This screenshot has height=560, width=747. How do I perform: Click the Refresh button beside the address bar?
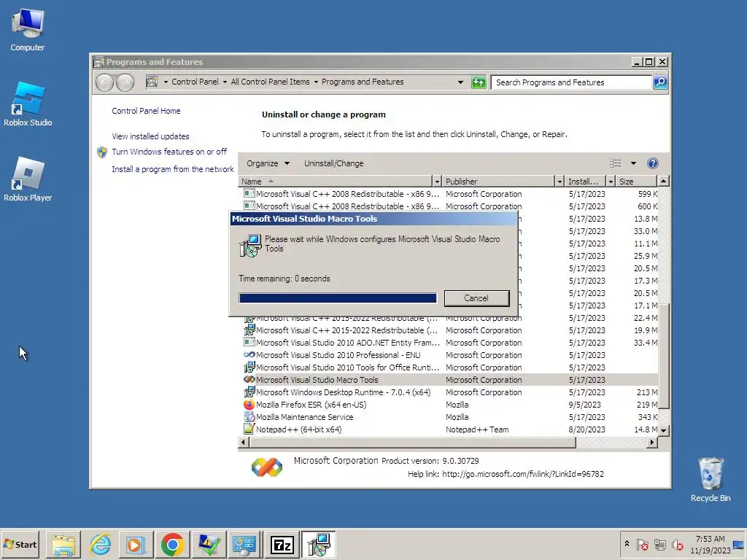[479, 82]
